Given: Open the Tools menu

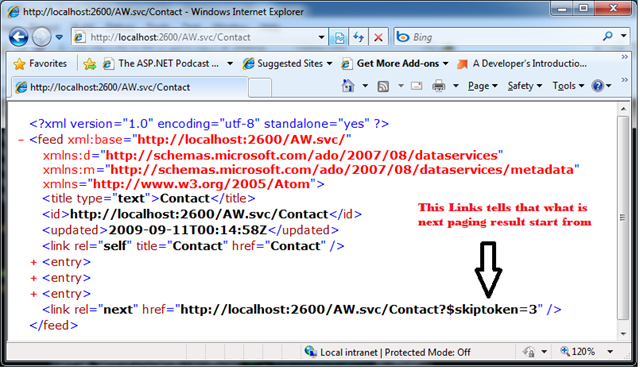Looking at the screenshot, I should (x=568, y=86).
